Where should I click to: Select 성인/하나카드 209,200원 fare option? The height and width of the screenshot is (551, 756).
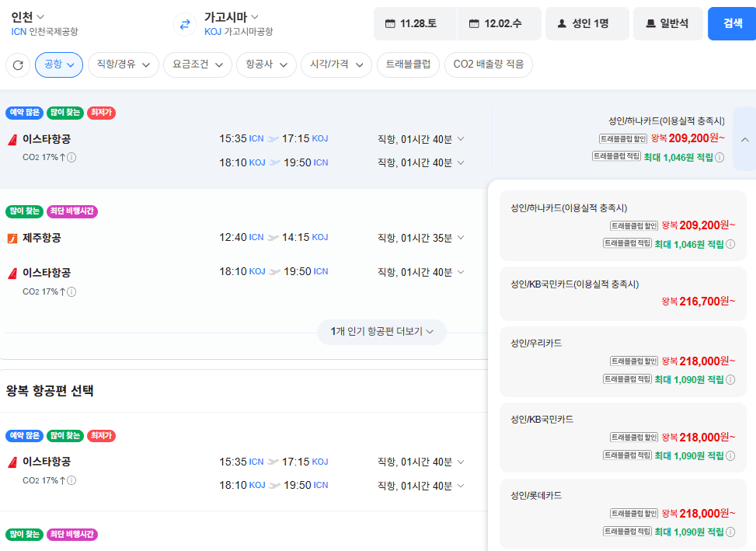click(x=623, y=225)
